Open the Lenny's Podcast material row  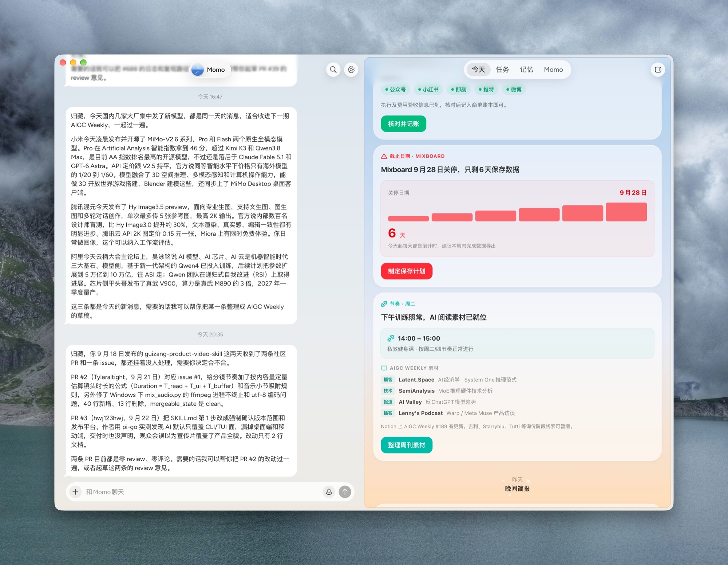pyautogui.click(x=517, y=413)
